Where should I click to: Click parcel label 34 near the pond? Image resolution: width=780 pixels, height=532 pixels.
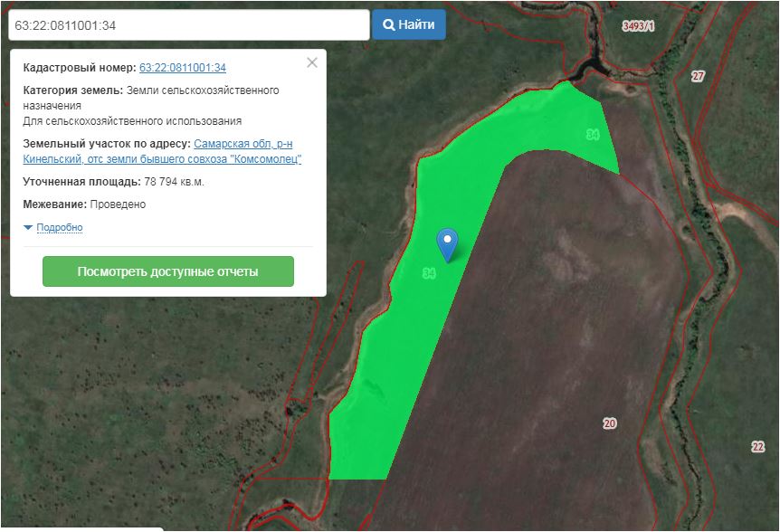pos(593,134)
